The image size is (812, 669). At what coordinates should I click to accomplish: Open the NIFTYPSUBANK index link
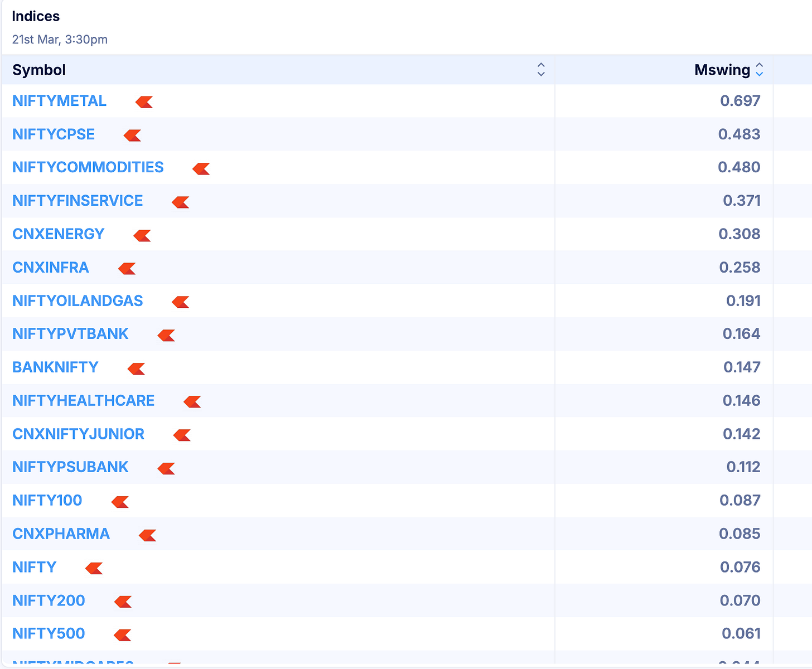pos(70,467)
